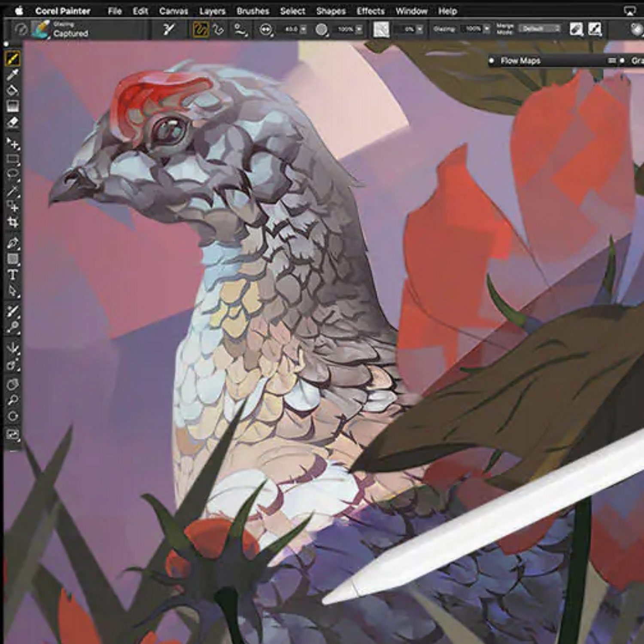Viewport: 644px width, 644px height.
Task: Select the Rotate Page tool
Action: pos(12,416)
